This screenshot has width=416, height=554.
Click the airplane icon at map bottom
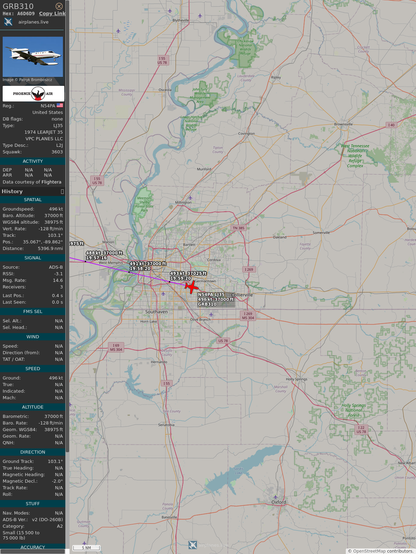(x=192, y=544)
